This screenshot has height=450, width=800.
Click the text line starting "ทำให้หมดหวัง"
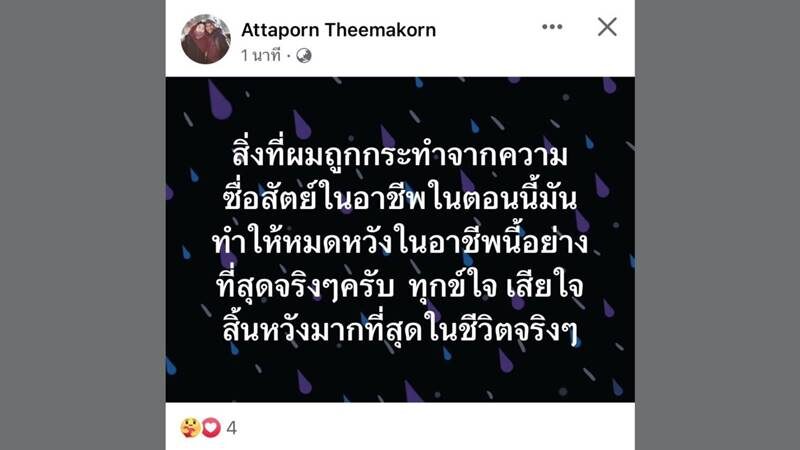click(x=400, y=243)
